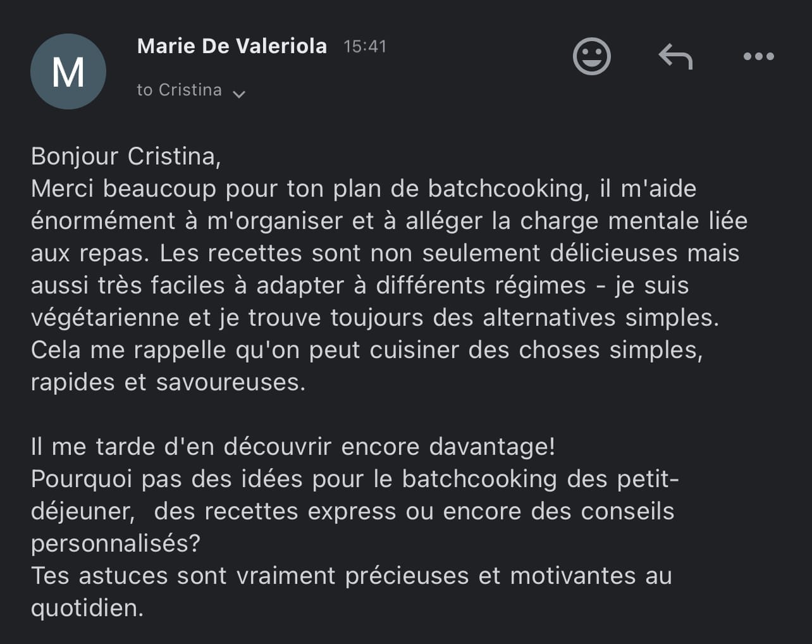Click the final word "quotidien."

87,609
